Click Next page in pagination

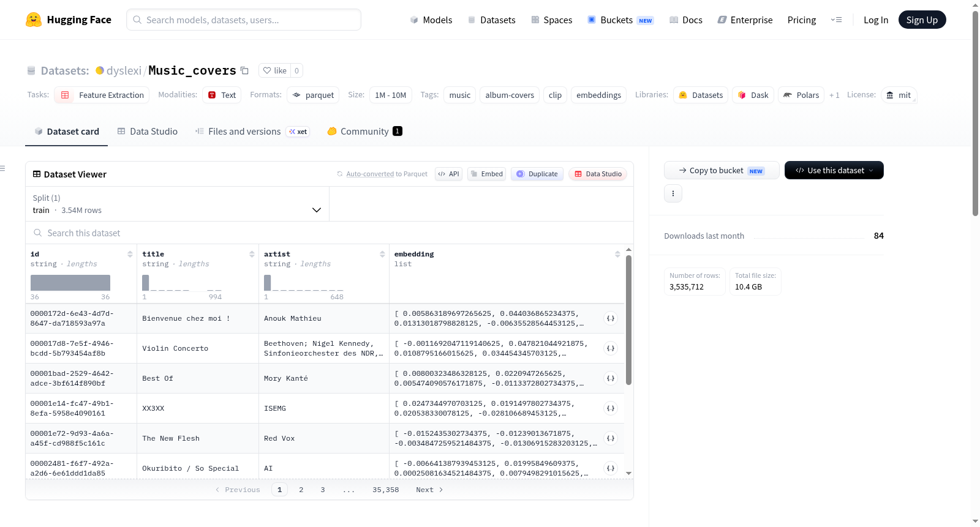429,490
